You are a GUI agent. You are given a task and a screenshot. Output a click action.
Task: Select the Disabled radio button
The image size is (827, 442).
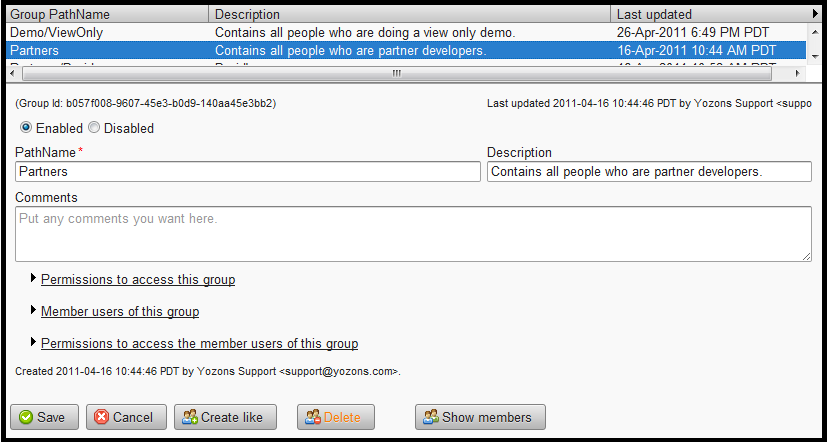[94, 128]
